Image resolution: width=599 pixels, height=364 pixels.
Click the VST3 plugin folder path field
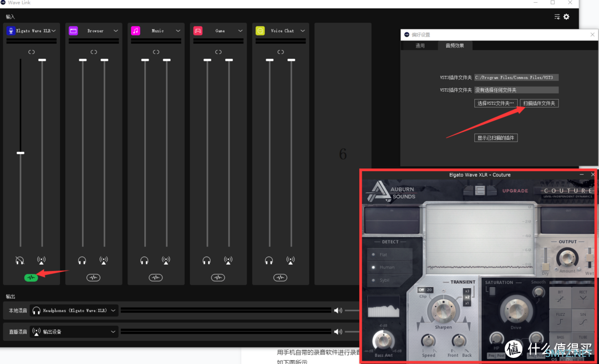(516, 78)
